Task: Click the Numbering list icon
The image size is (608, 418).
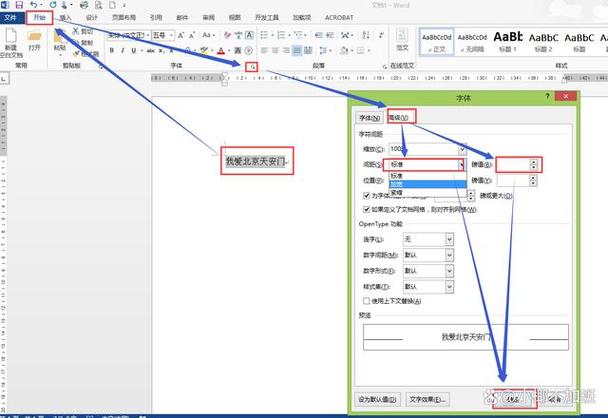Action: [x=281, y=35]
